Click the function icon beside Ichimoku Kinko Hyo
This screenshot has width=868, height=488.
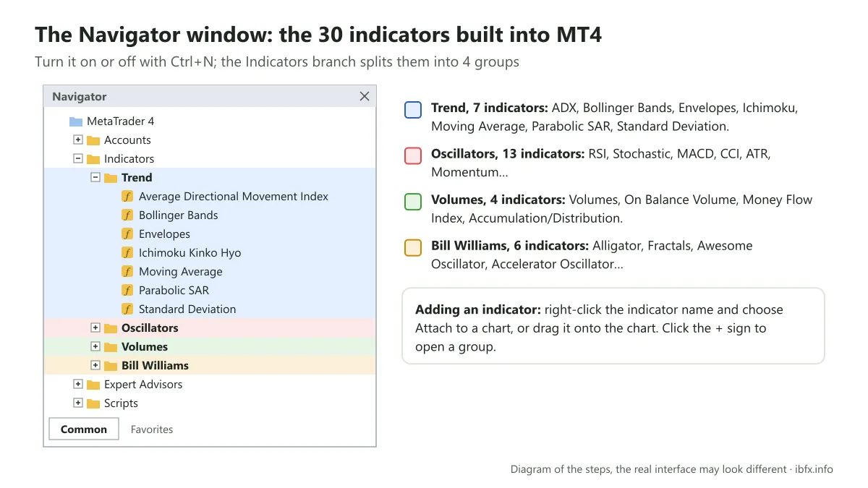(x=127, y=253)
